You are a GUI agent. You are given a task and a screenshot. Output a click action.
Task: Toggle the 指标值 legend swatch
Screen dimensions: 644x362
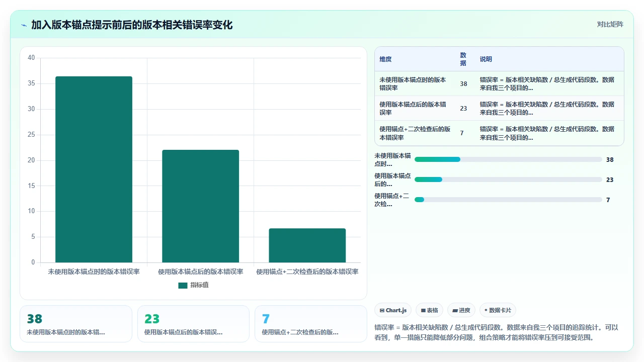click(183, 285)
